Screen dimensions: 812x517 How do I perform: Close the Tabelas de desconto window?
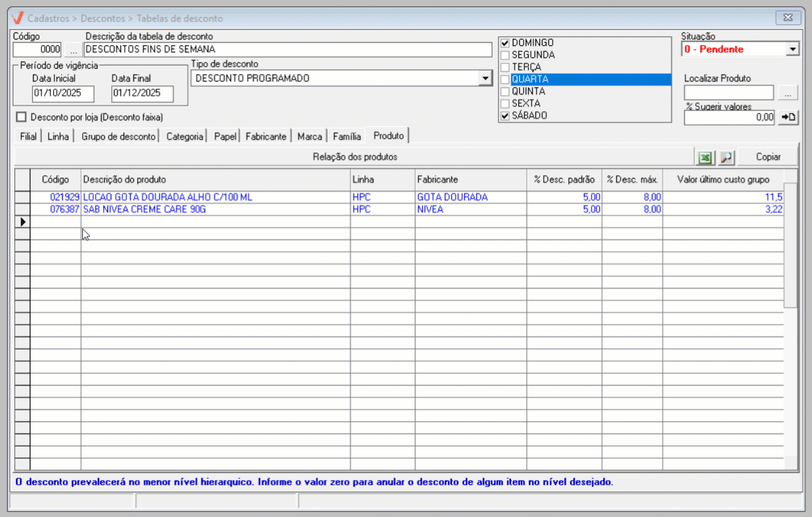(787, 18)
